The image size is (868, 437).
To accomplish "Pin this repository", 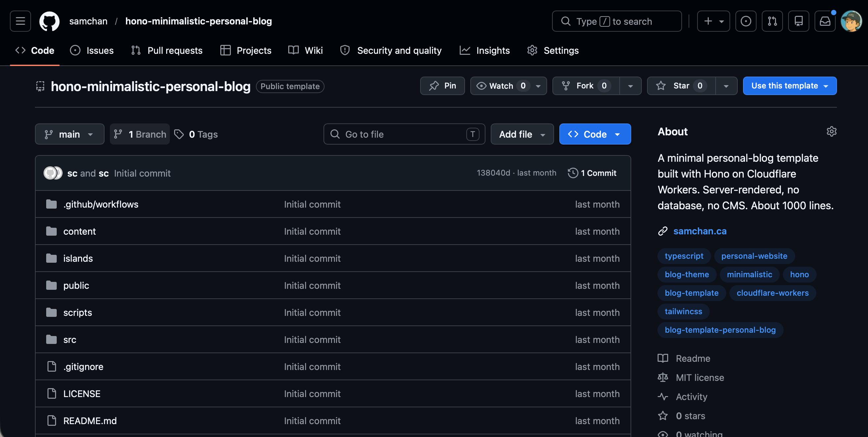I will [442, 85].
